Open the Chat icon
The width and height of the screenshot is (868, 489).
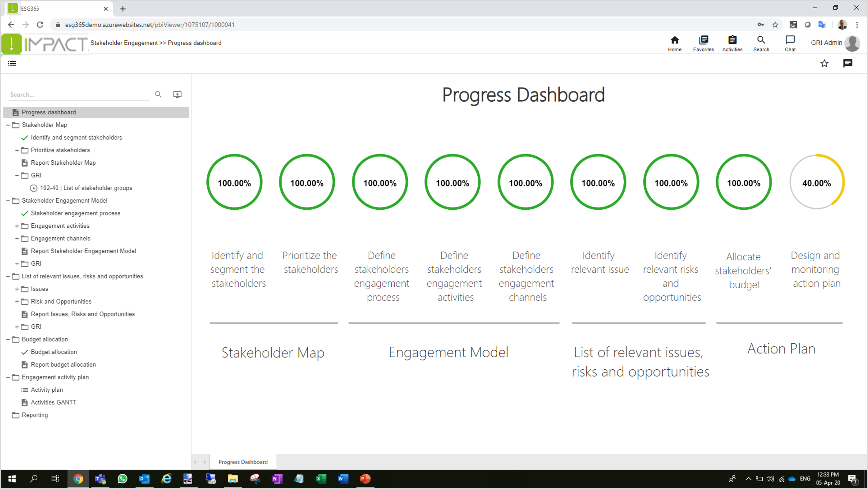790,43
